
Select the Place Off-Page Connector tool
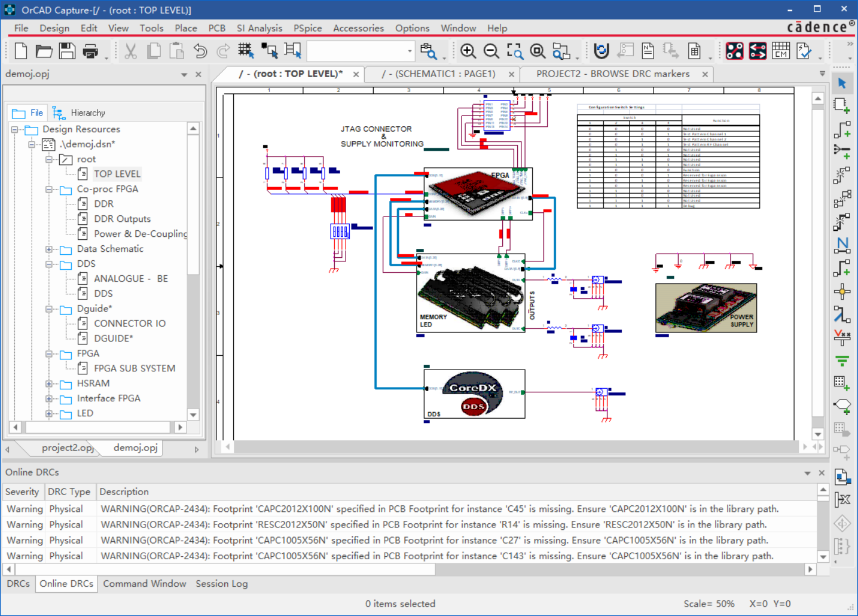842,407
